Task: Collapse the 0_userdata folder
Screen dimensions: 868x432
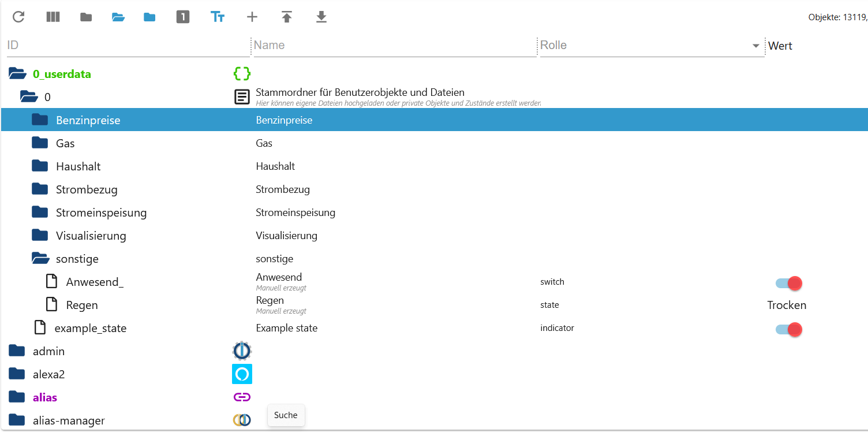Action: [x=17, y=73]
